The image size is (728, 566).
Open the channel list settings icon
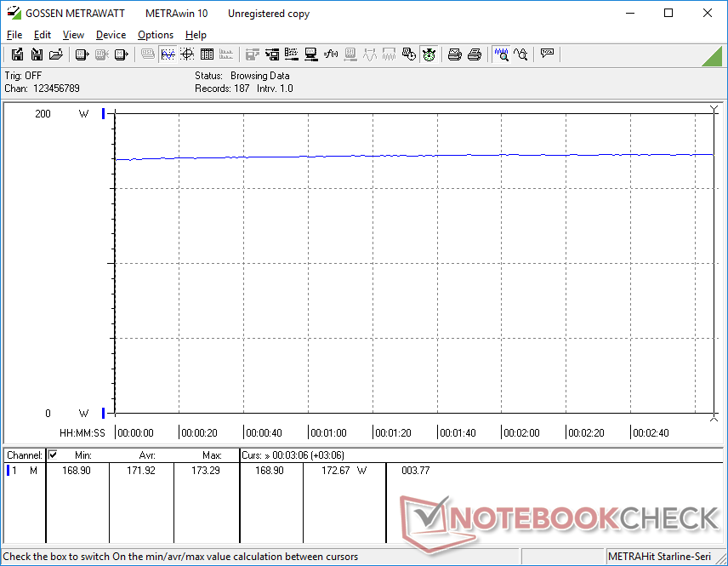pos(292,54)
